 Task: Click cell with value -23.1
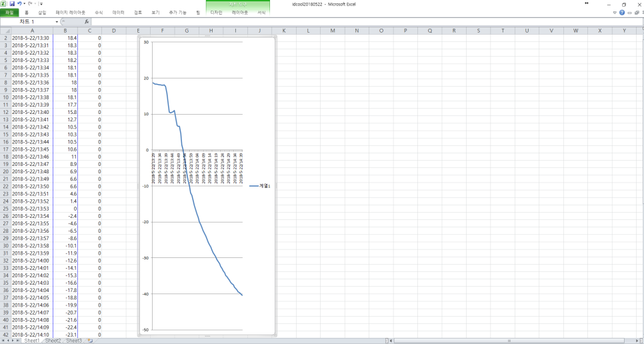point(65,335)
